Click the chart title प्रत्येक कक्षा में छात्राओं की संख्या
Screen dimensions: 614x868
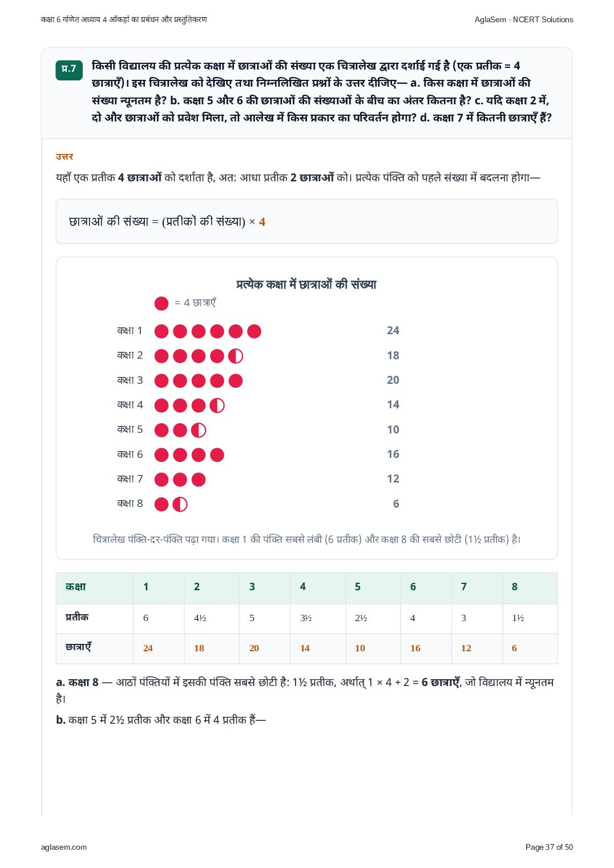(x=306, y=284)
